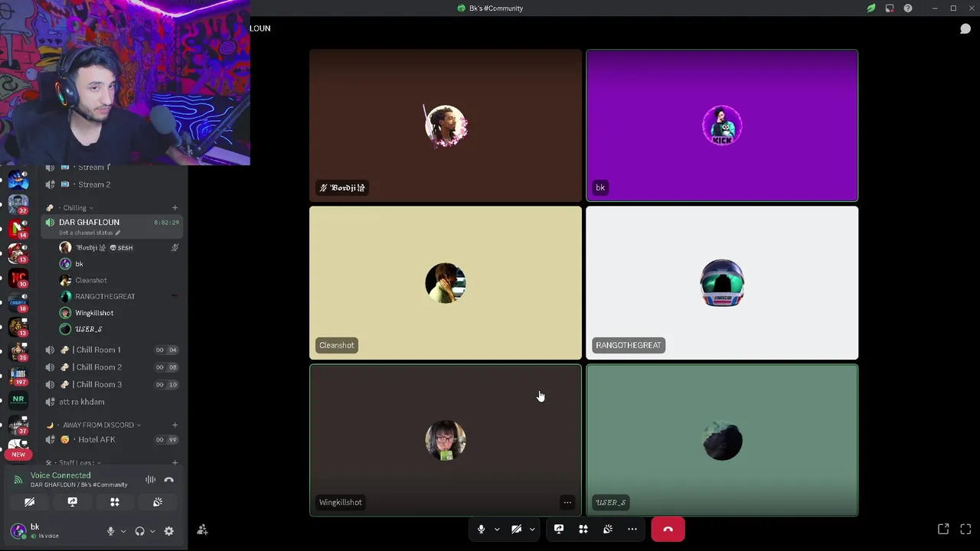Open camera options arrow in call bar
The height and width of the screenshot is (551, 980).
tap(532, 529)
